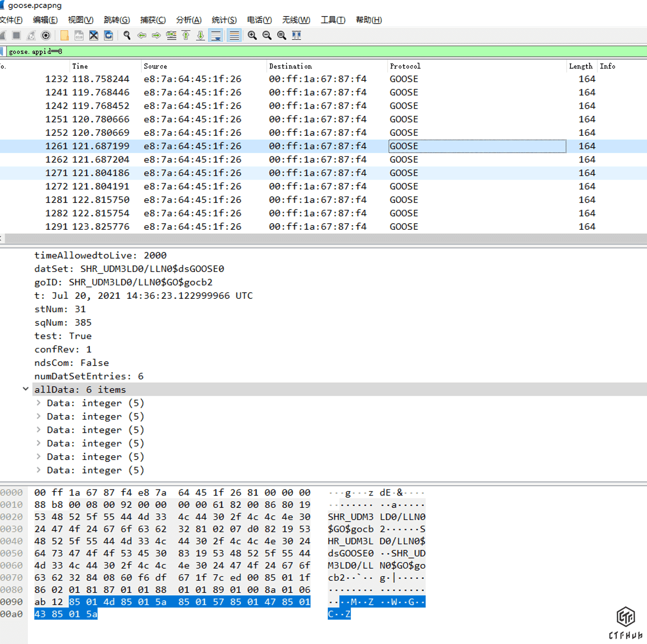Toggle packet list colorization button
The image size is (647, 644).
[234, 35]
